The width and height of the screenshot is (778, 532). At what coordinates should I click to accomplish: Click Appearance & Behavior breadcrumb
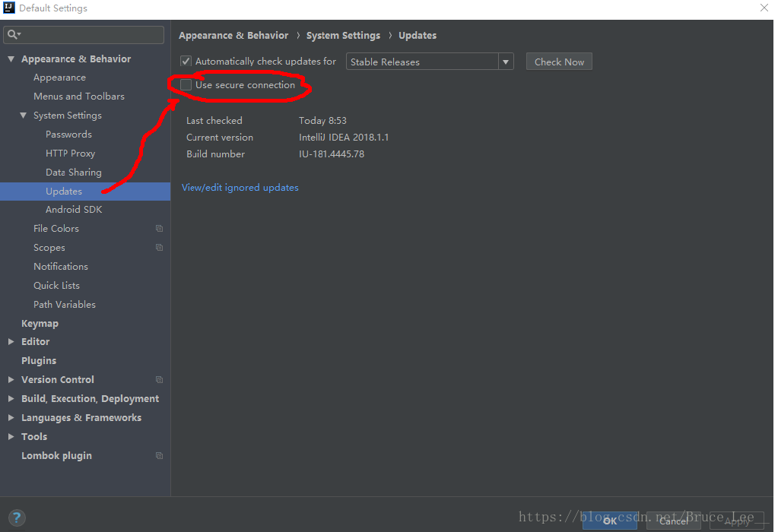click(x=233, y=35)
